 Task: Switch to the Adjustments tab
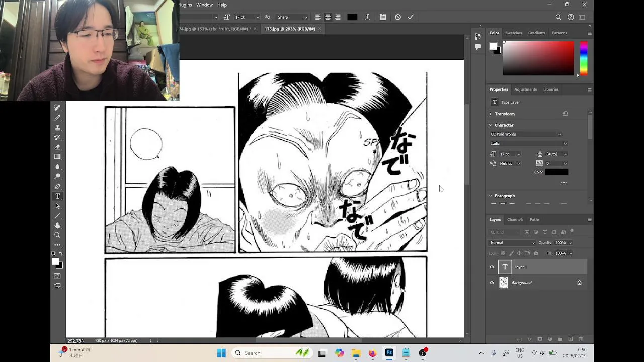click(525, 89)
